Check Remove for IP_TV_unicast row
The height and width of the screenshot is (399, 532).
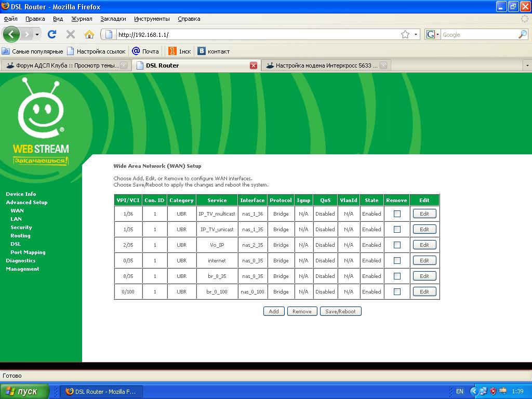point(397,229)
